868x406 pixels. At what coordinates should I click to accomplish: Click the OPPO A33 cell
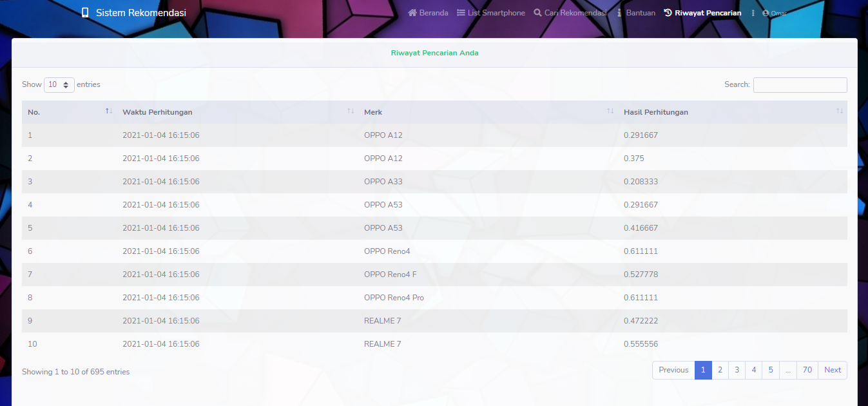(383, 182)
